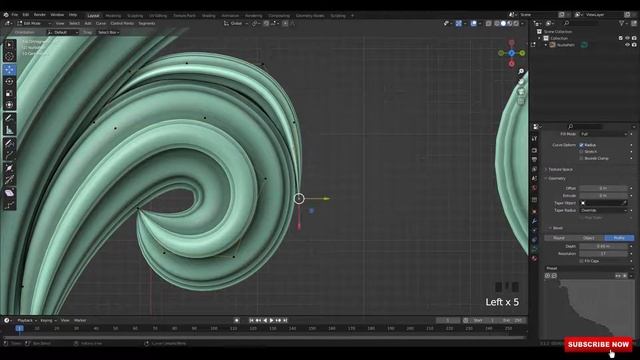The height and width of the screenshot is (360, 640).
Task: Collapse the NurbsPath tree item
Action: tap(546, 45)
